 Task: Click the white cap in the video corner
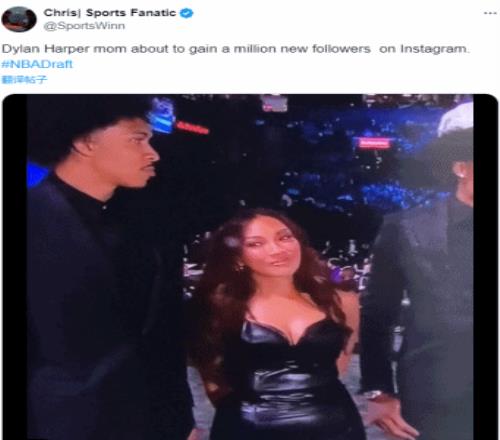(455, 119)
